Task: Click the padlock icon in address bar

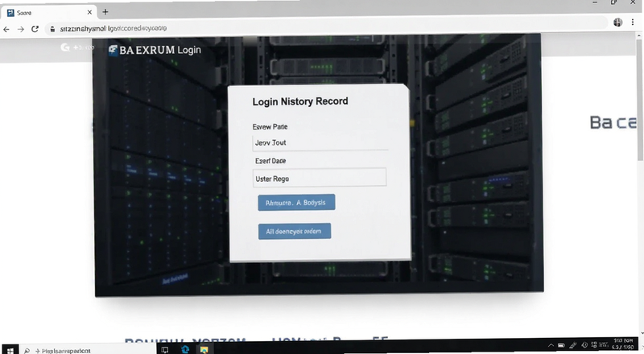Action: point(52,29)
